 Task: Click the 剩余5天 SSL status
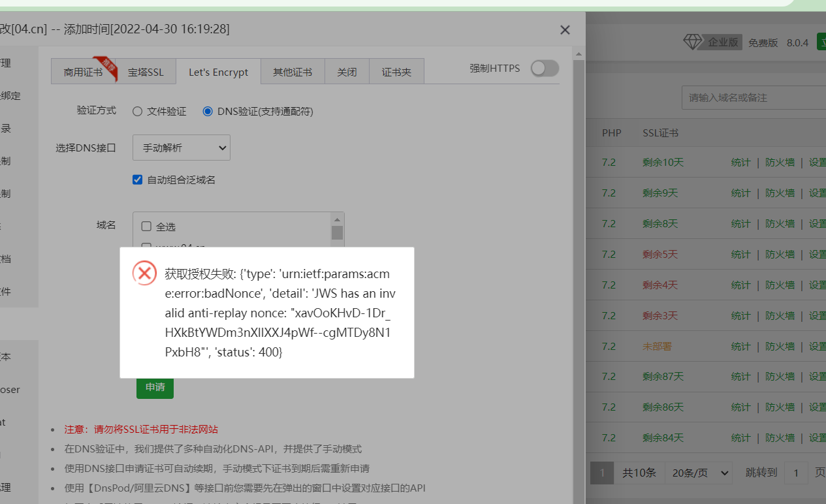[x=660, y=254]
